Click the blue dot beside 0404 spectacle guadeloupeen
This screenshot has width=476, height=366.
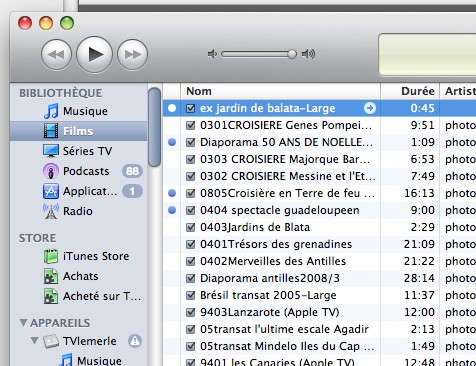[x=172, y=210]
